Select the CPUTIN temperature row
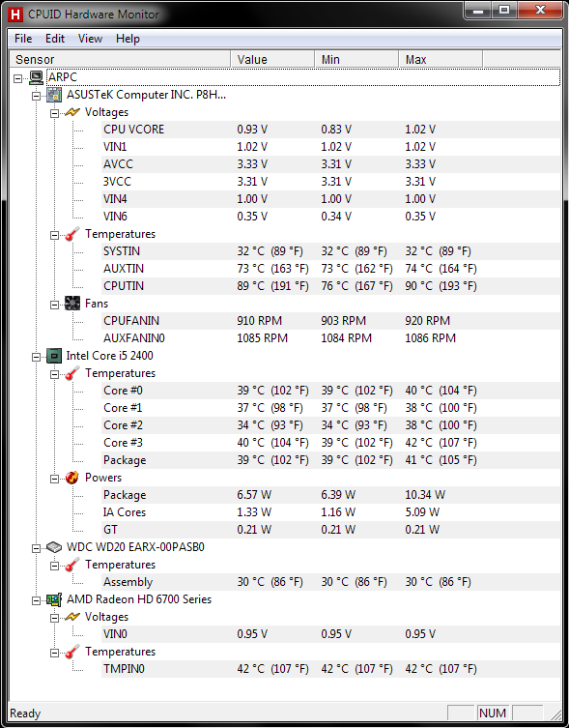Image resolution: width=569 pixels, height=728 pixels. [x=330, y=286]
